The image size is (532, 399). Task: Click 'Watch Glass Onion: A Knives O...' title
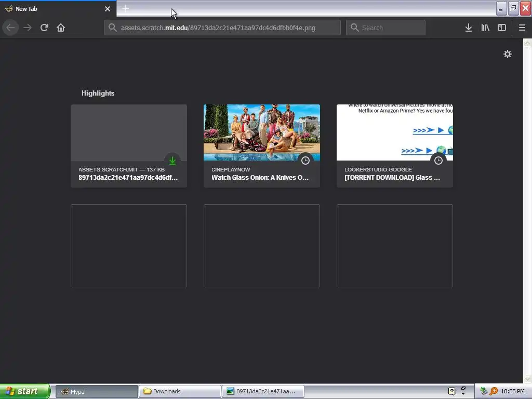click(260, 178)
